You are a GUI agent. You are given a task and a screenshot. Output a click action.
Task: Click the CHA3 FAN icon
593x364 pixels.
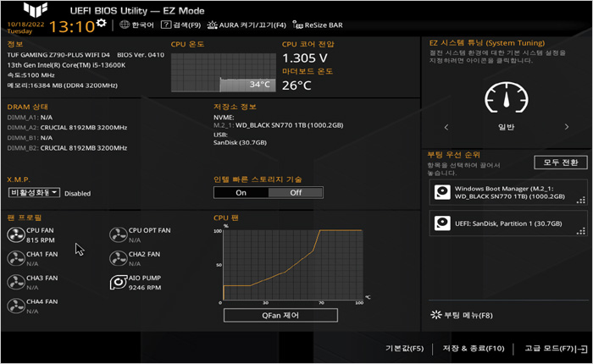(16, 283)
